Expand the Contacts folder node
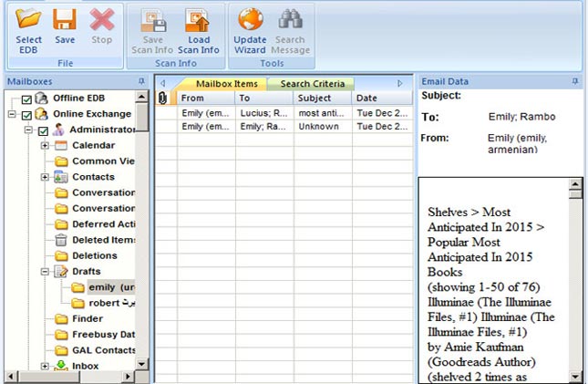This screenshot has width=588, height=384. click(45, 177)
